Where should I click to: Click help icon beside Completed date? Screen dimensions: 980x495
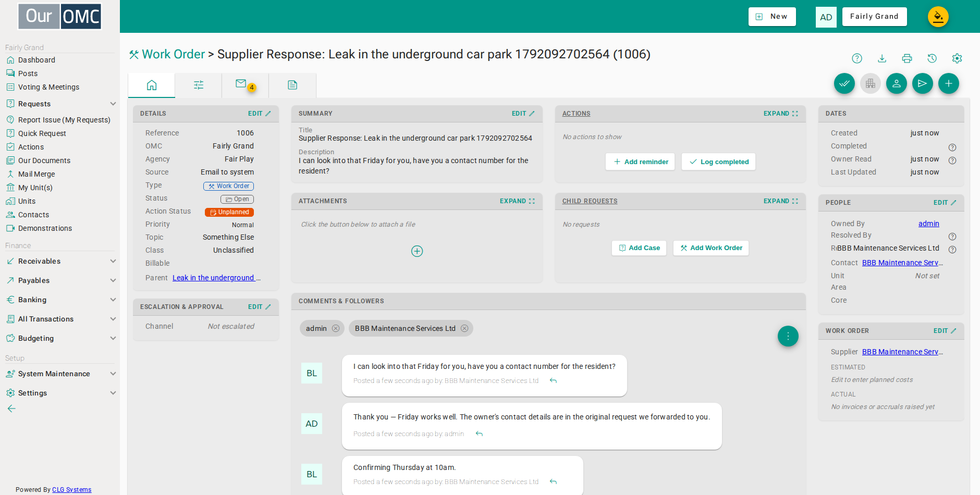coord(952,147)
